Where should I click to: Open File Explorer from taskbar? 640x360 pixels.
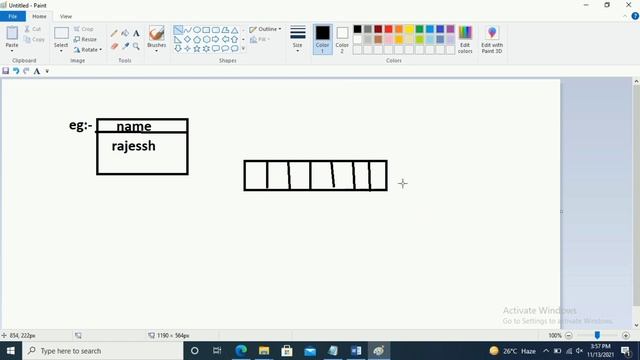pos(264,351)
